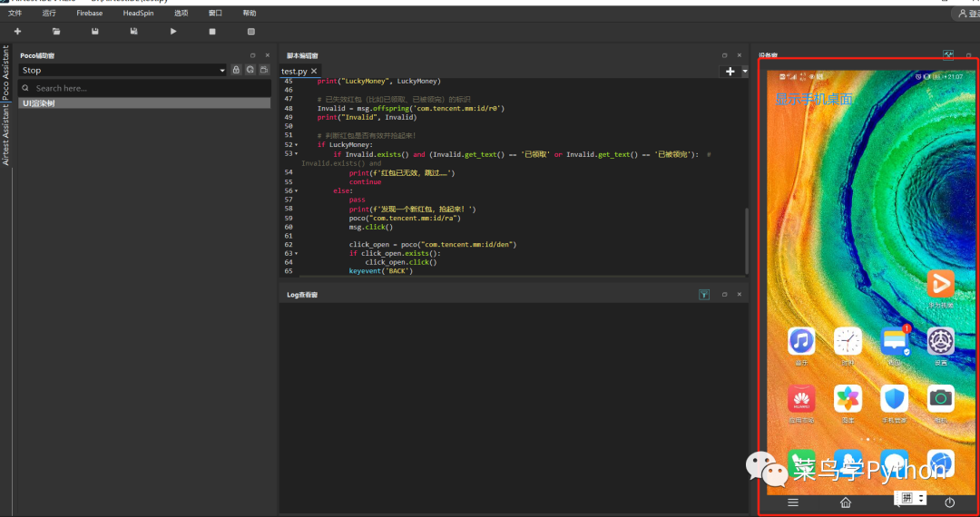
Task: Click the device Home button
Action: (x=846, y=502)
